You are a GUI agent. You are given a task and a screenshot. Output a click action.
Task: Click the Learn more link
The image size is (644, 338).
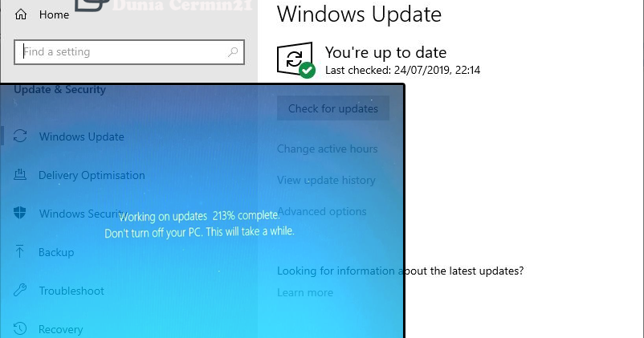(x=305, y=292)
